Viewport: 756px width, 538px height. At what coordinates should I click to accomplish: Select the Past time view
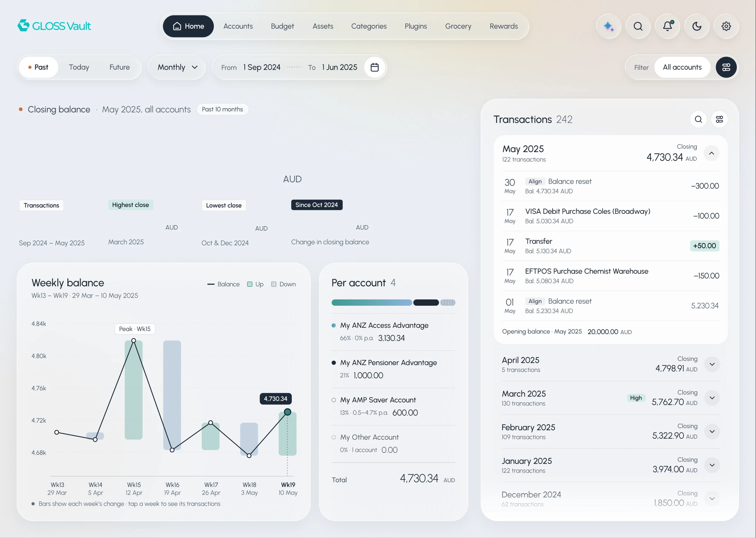(38, 67)
